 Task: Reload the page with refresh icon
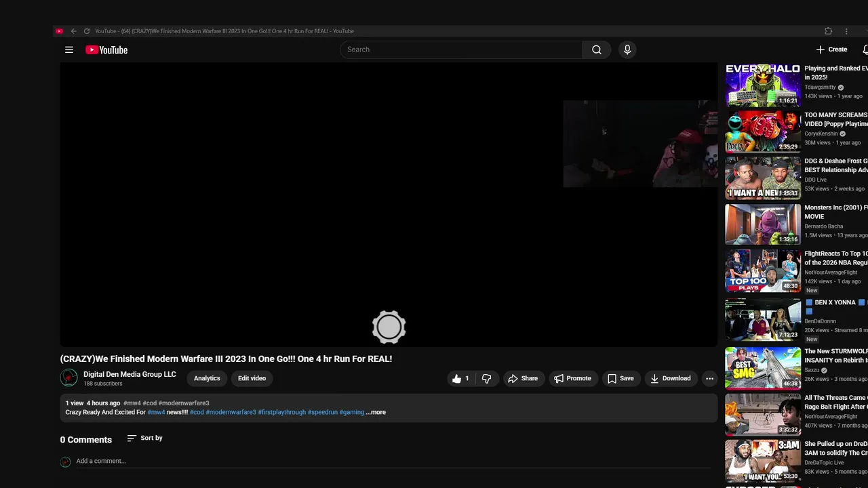click(x=87, y=31)
